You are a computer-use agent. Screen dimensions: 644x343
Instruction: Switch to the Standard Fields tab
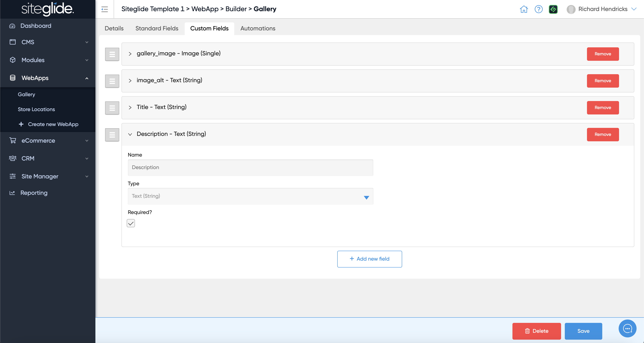(x=157, y=29)
